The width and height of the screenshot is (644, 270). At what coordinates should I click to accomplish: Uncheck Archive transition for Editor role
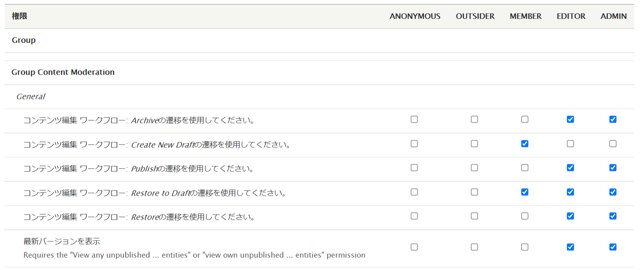click(x=570, y=119)
